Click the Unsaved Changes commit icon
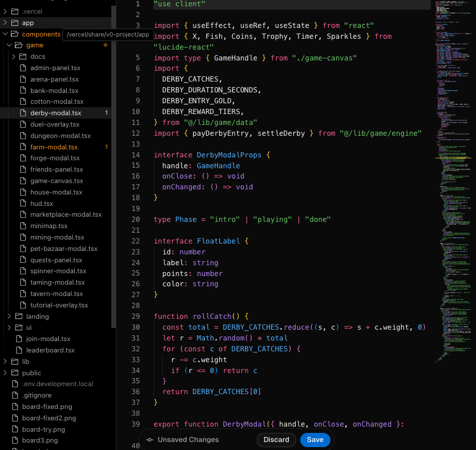476x450 pixels. click(150, 440)
